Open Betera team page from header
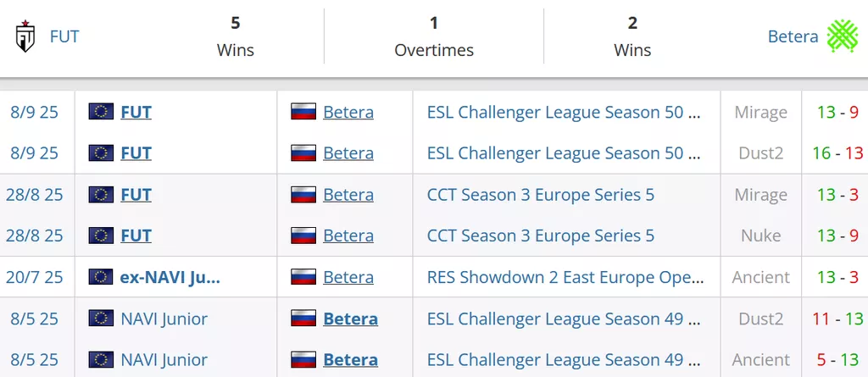The height and width of the screenshot is (377, 868). [793, 36]
